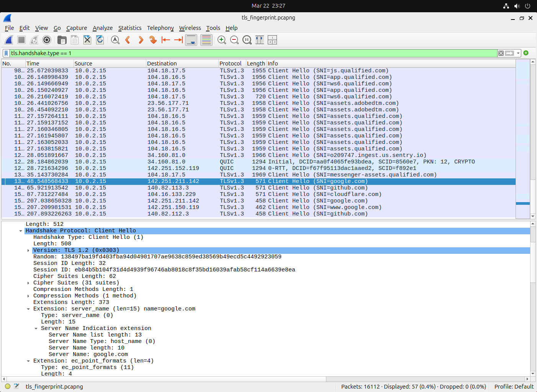The image size is (537, 392).
Task: Select the QUIC 0-RTT packet row
Action: tap(259, 168)
